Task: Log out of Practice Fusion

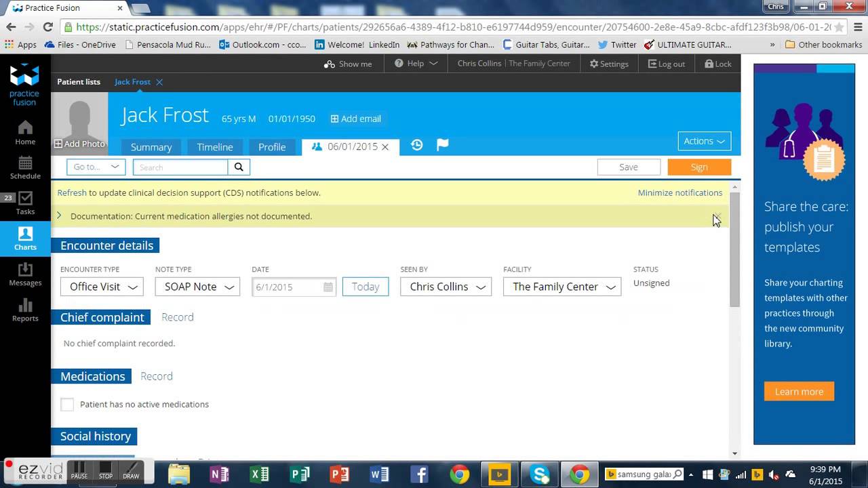Action: [667, 64]
